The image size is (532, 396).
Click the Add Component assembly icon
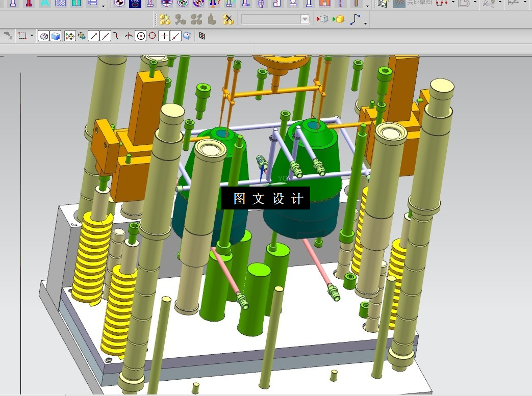point(165,19)
